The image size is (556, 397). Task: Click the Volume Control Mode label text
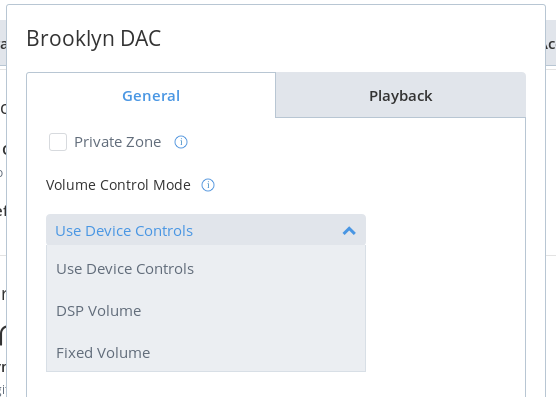click(118, 185)
